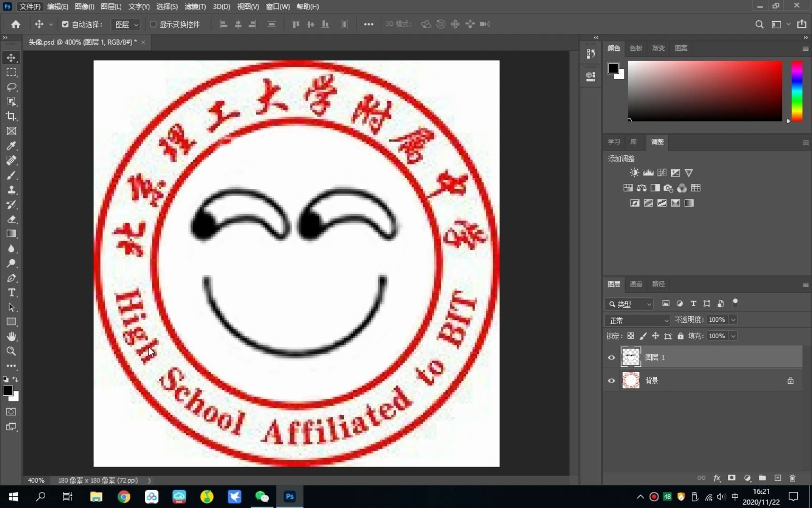Add a layer mask
The image size is (812, 508).
(x=732, y=478)
